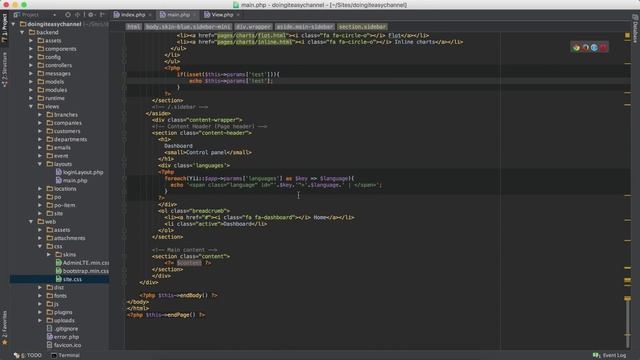Select the fonts folder
This screenshot has height=360, width=640.
tap(60, 296)
